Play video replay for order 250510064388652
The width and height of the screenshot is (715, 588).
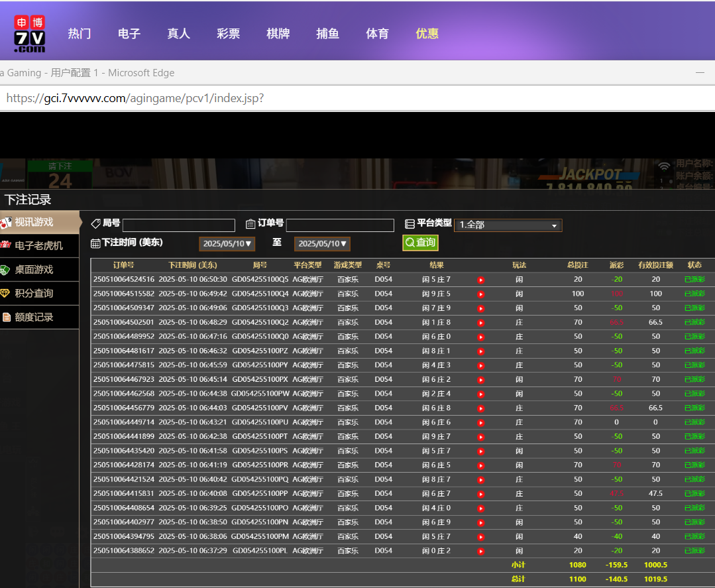click(x=480, y=551)
